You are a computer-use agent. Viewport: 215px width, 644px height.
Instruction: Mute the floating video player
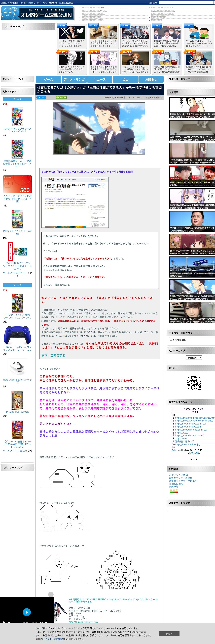coord(41,622)
